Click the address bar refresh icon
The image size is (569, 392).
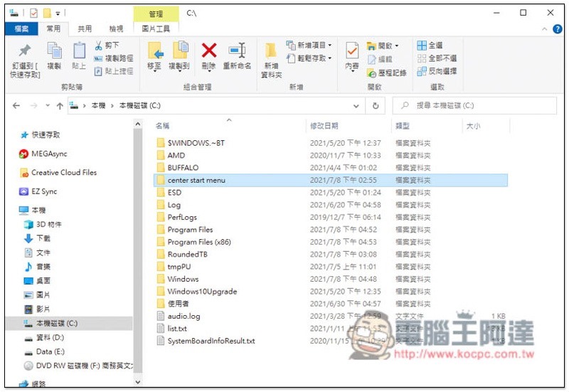click(x=376, y=105)
